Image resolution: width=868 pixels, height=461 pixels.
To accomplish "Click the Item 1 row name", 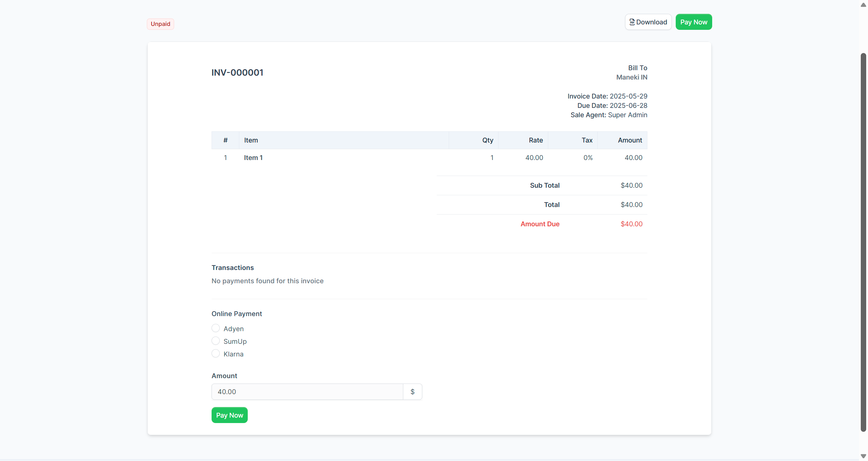I will 253,158.
